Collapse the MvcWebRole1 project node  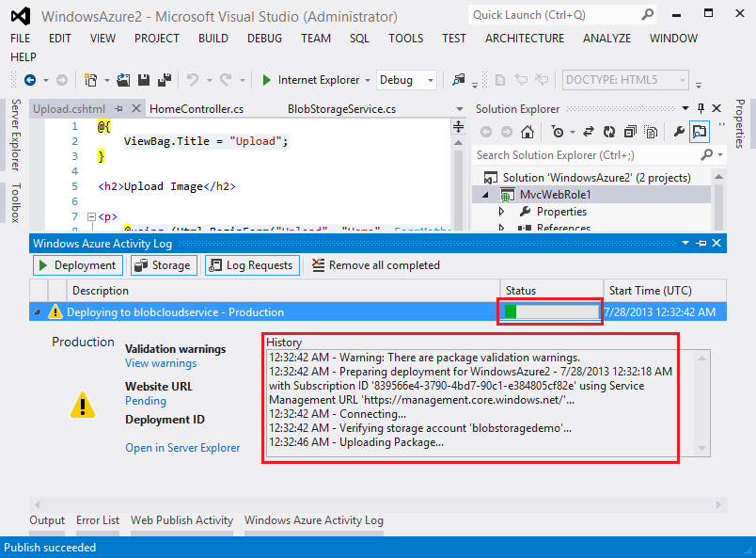click(486, 195)
